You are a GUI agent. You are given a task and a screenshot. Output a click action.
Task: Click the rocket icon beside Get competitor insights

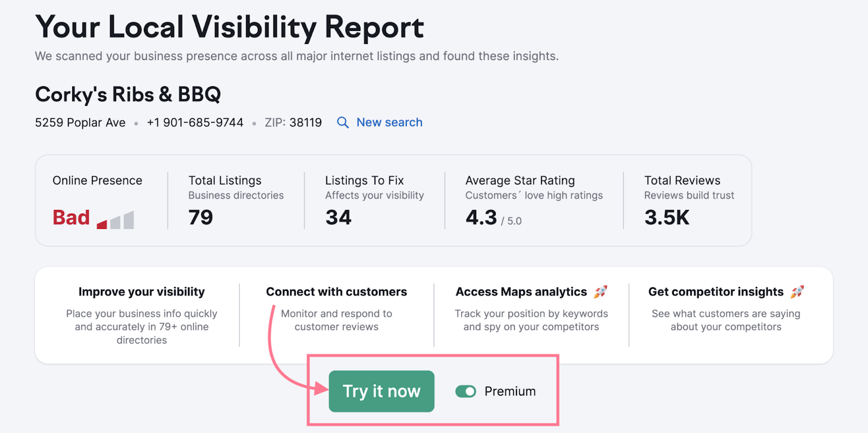pyautogui.click(x=797, y=292)
